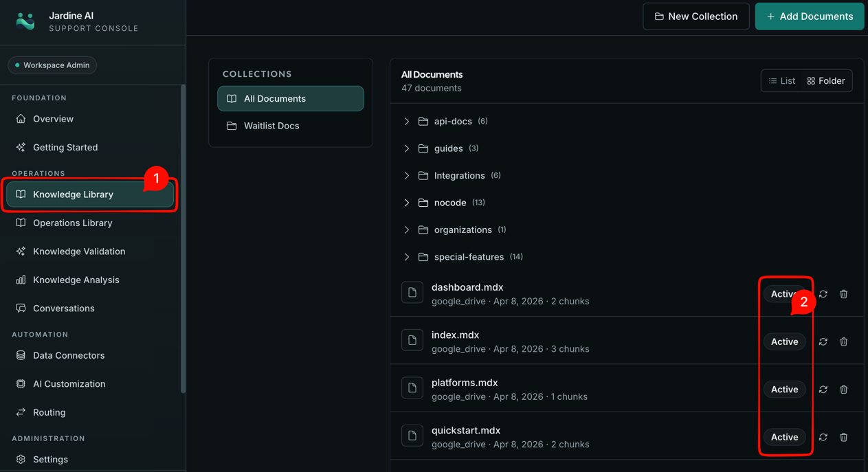Resync the platforms.mdx document
This screenshot has height=472, width=868.
[x=823, y=390]
